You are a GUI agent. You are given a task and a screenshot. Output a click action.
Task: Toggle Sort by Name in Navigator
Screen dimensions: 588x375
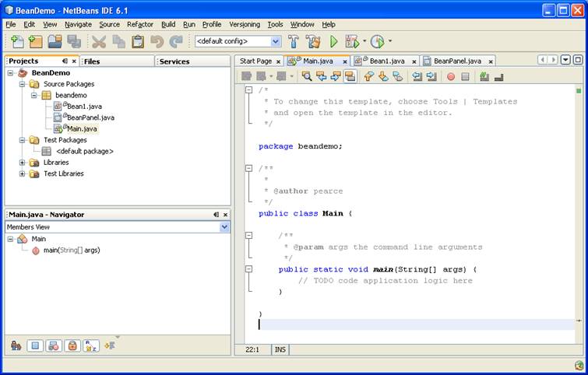tap(91, 345)
